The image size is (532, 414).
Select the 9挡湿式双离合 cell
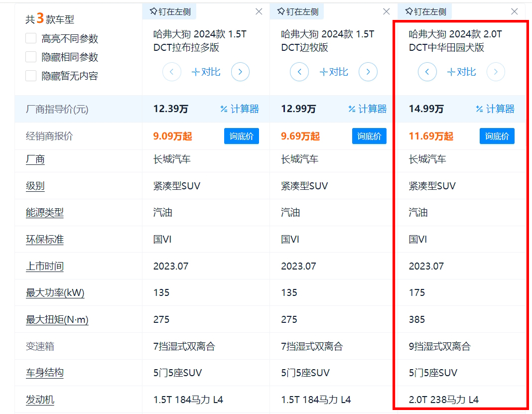[x=440, y=346]
